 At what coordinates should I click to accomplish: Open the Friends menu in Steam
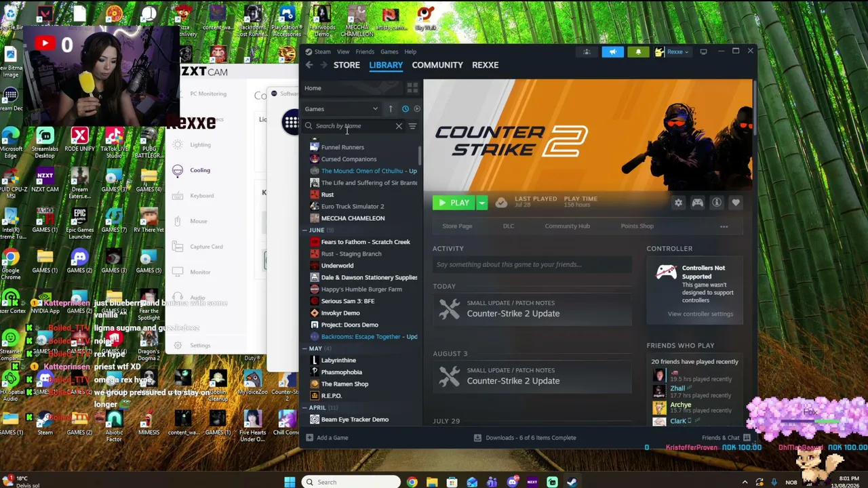[x=365, y=52]
